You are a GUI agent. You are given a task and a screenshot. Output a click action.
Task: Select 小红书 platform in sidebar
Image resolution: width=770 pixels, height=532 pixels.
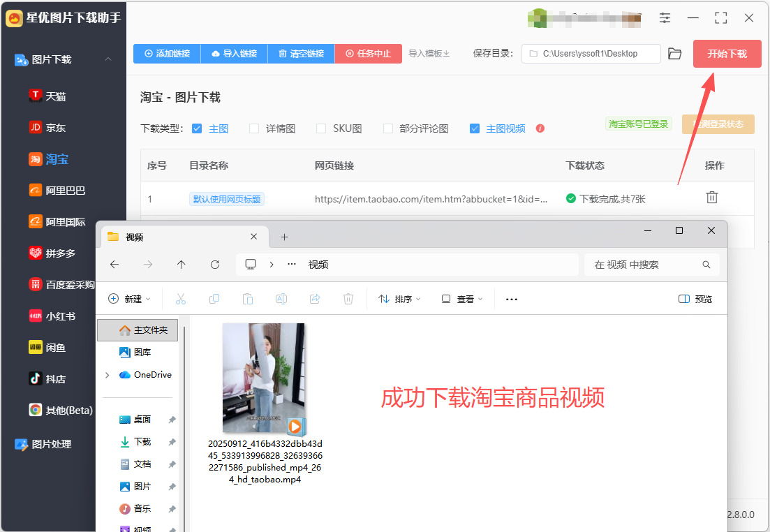(x=52, y=316)
